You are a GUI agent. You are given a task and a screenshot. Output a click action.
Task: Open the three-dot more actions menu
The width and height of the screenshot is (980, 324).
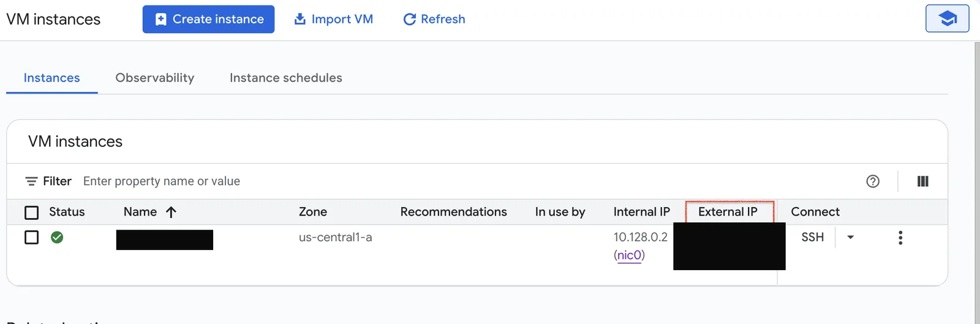(x=900, y=238)
